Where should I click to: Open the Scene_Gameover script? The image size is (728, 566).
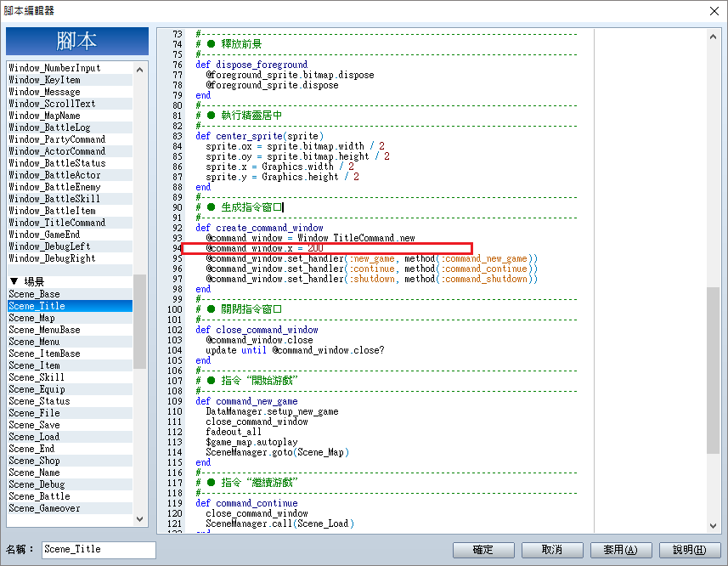71,508
